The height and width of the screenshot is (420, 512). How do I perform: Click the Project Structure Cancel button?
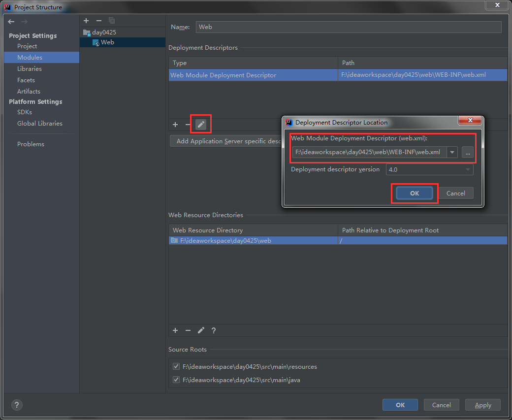(x=442, y=405)
